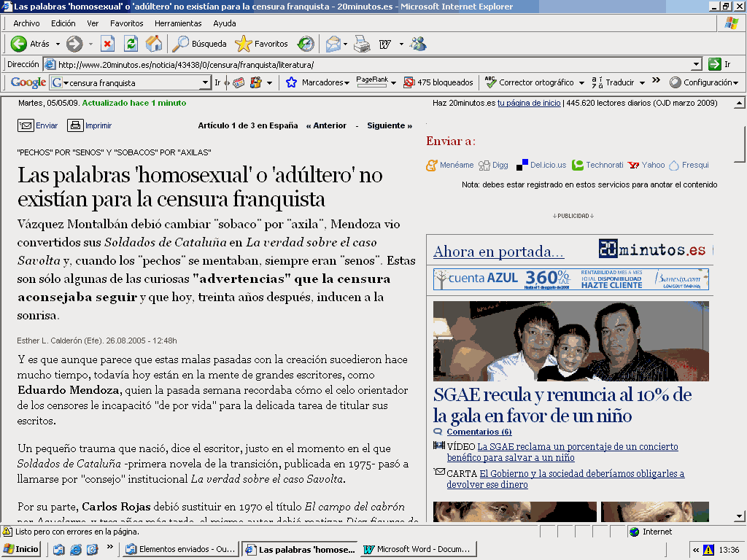
Task: Open Google search box dropdown arrow
Action: point(205,82)
